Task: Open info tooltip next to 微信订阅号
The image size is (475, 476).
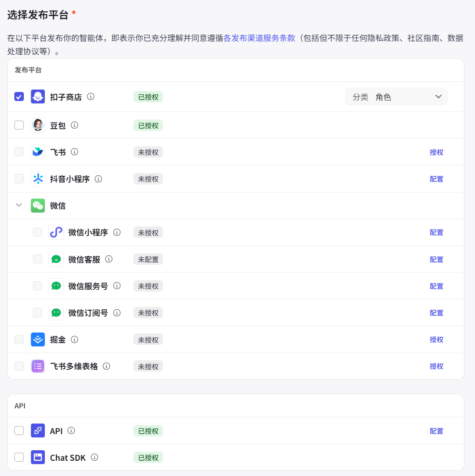Action: (x=117, y=313)
